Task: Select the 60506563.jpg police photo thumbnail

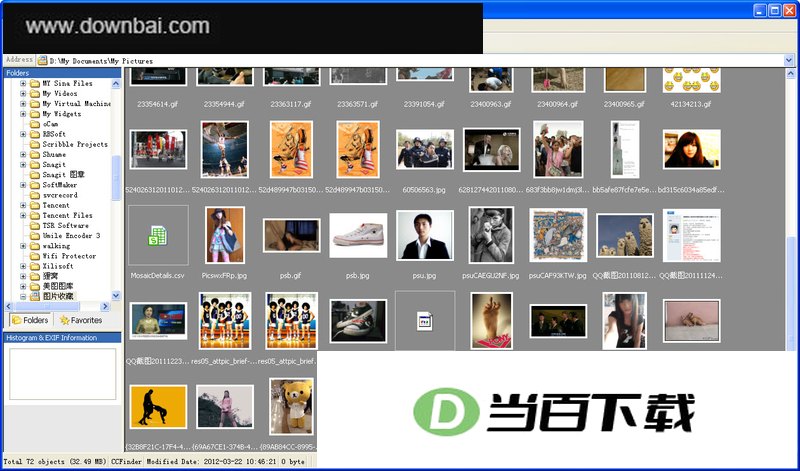Action: coord(424,150)
